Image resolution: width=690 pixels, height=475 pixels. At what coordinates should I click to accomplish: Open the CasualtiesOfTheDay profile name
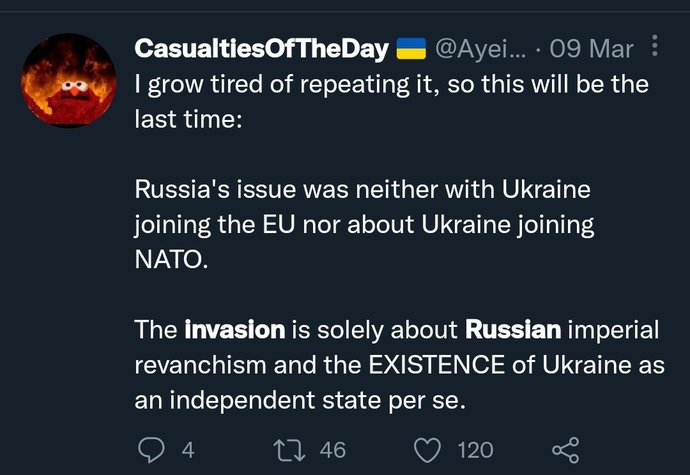(x=261, y=48)
